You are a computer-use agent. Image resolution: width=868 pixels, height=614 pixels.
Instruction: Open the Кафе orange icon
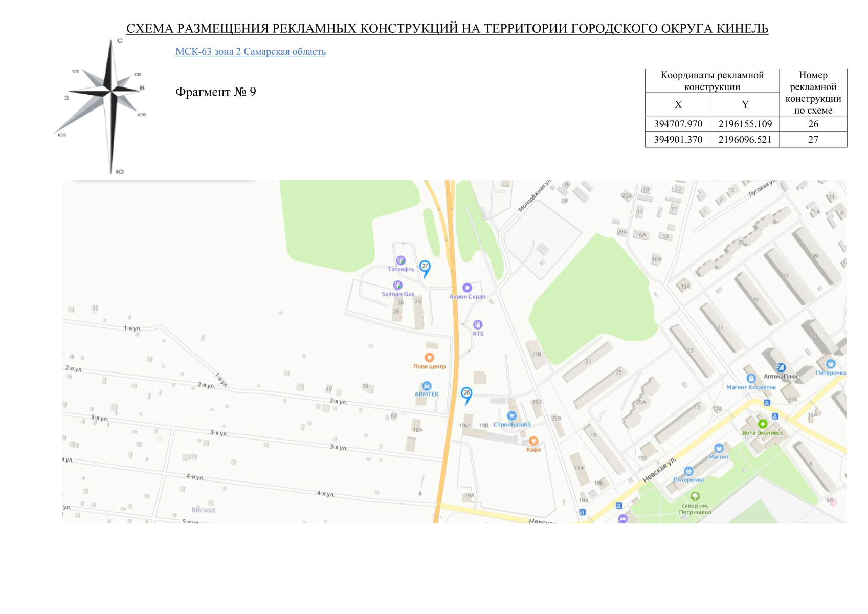pos(533,441)
